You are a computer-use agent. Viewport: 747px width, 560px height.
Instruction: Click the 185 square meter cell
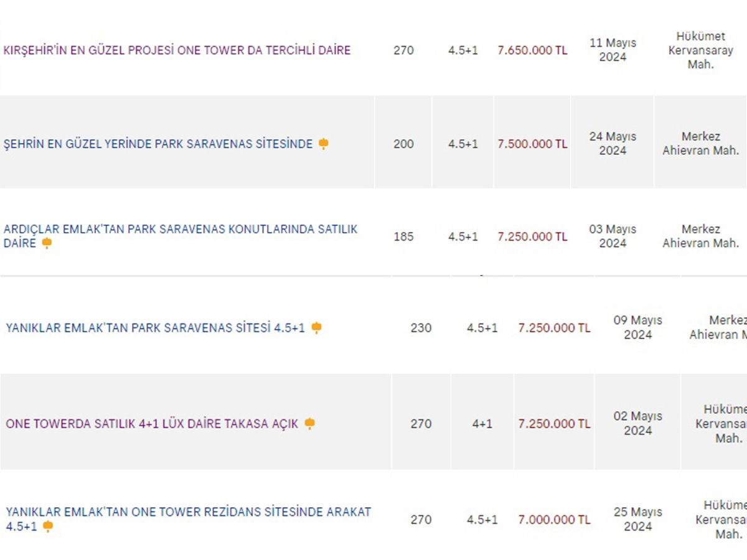403,236
